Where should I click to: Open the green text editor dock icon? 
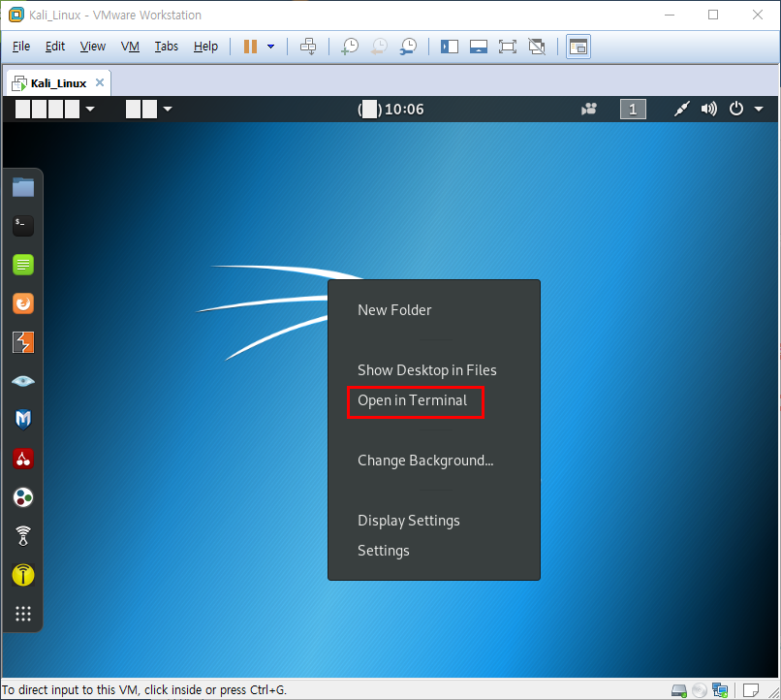pos(23,265)
